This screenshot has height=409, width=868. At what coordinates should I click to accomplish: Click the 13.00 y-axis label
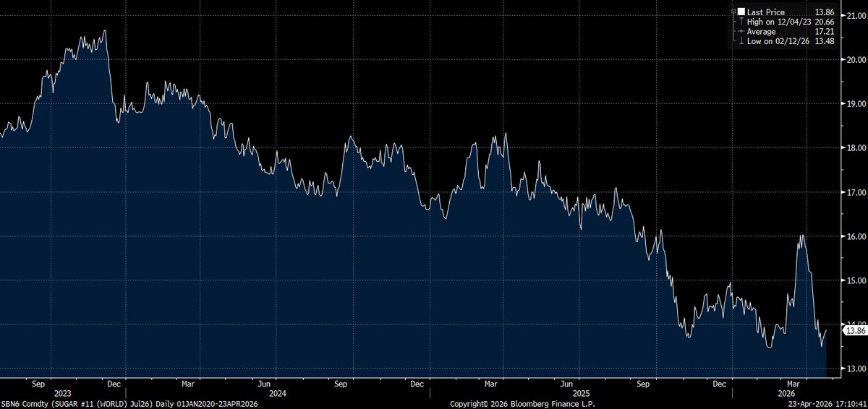[856, 369]
